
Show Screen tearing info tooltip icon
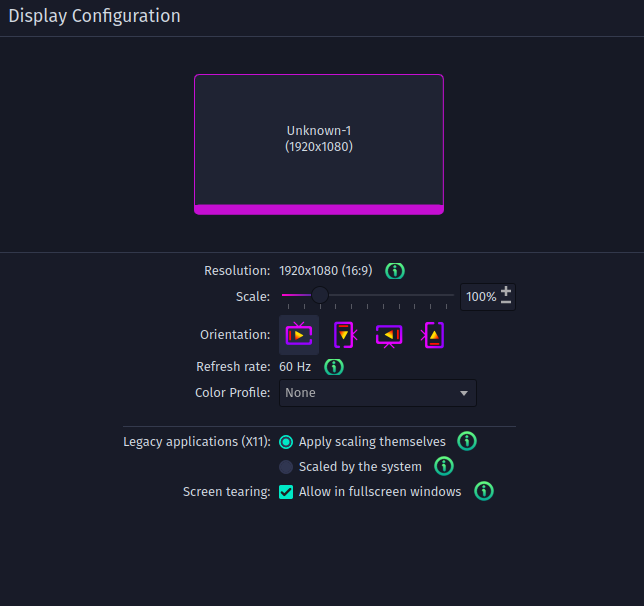(x=484, y=491)
